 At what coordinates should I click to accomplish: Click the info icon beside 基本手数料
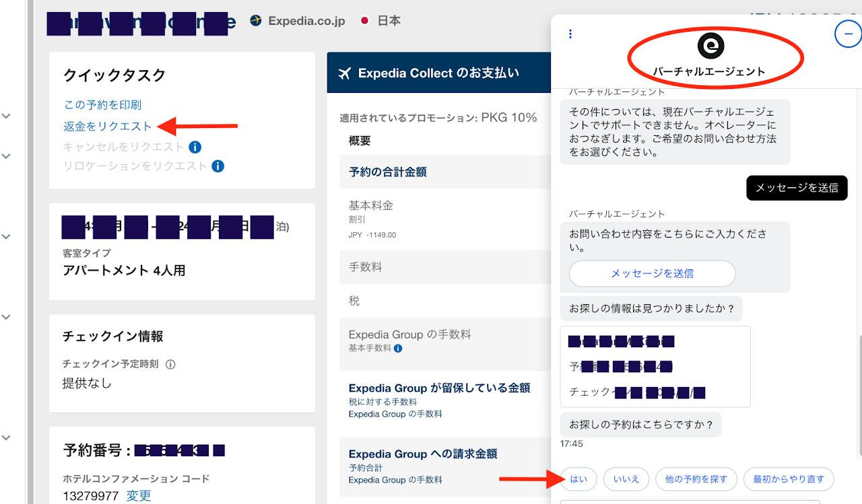pyautogui.click(x=398, y=349)
